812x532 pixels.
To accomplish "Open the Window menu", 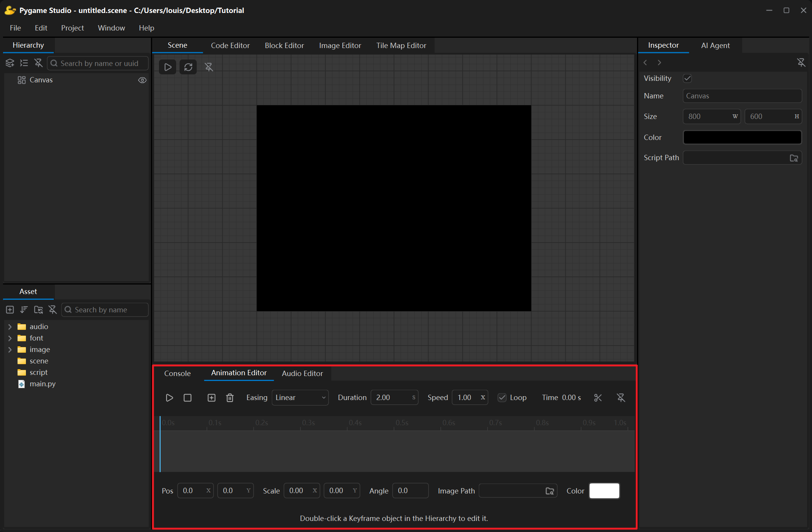I will tap(111, 28).
